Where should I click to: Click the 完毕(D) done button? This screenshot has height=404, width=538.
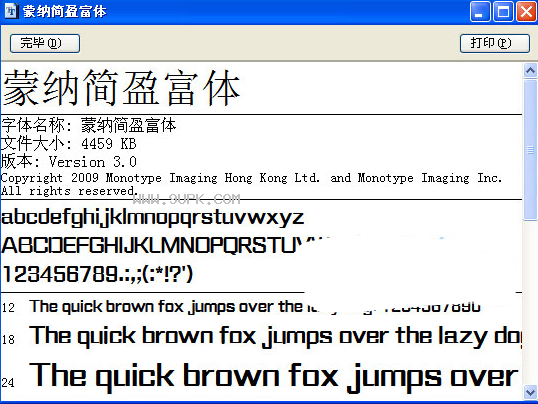point(45,43)
